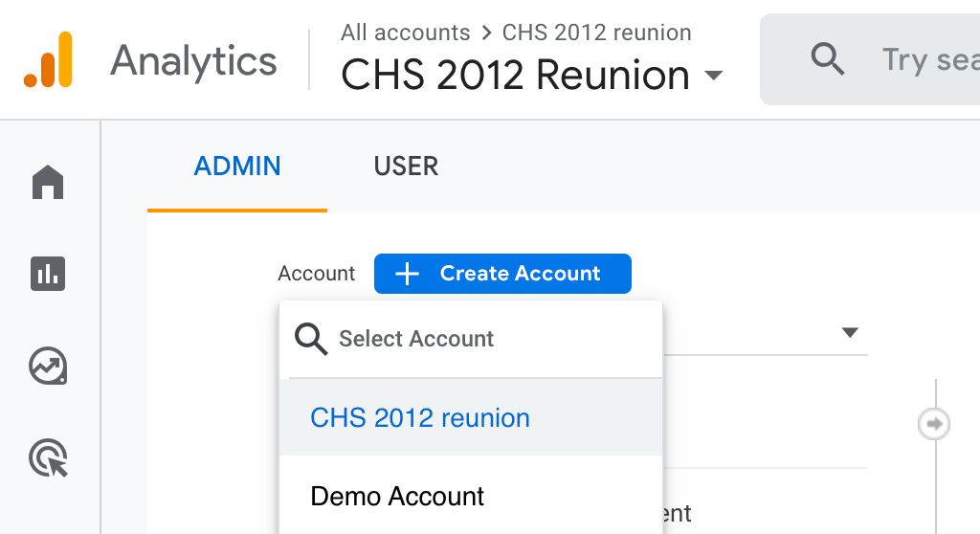
Task: Open the CHS 2012 Reunion account picker
Action: point(515,76)
